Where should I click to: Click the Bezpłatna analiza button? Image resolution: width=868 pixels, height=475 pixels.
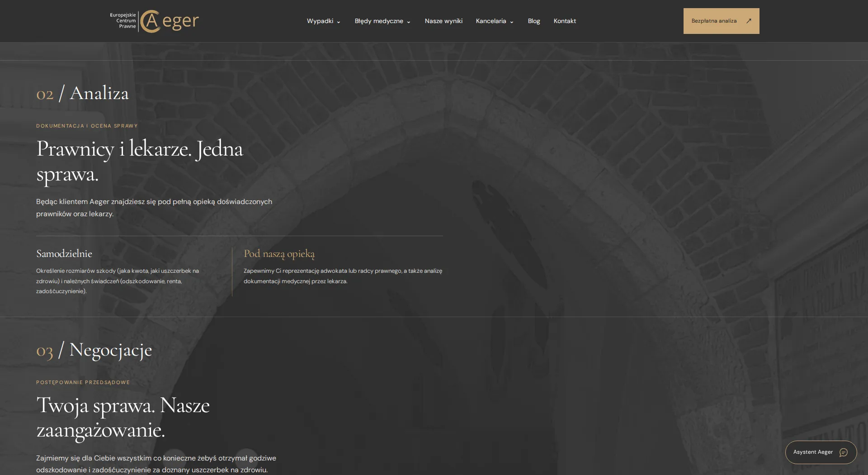[721, 21]
